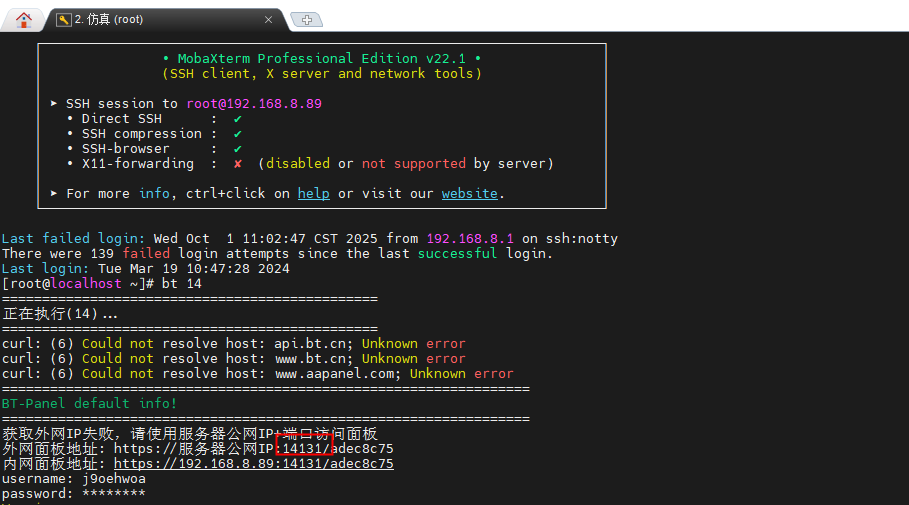Open the 'help' link in the banner
The width and height of the screenshot is (909, 505).
[314, 194]
